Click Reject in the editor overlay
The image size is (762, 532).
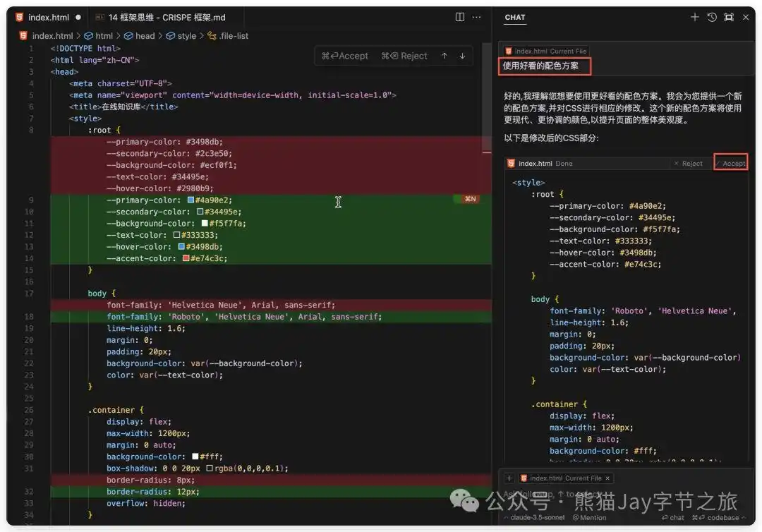click(x=404, y=55)
